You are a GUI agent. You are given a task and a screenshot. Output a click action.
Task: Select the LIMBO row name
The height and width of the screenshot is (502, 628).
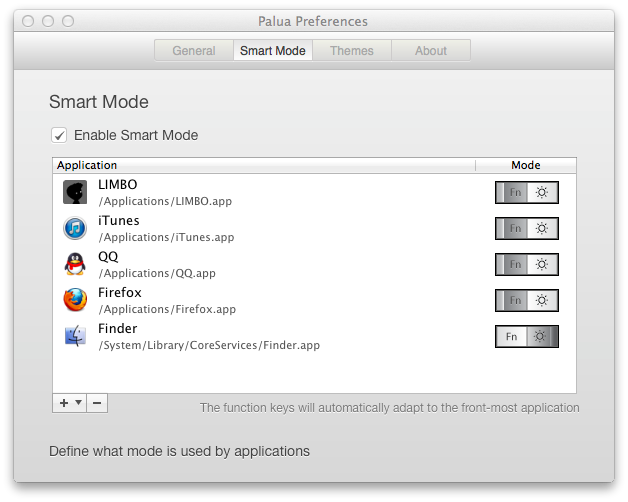[x=118, y=184]
